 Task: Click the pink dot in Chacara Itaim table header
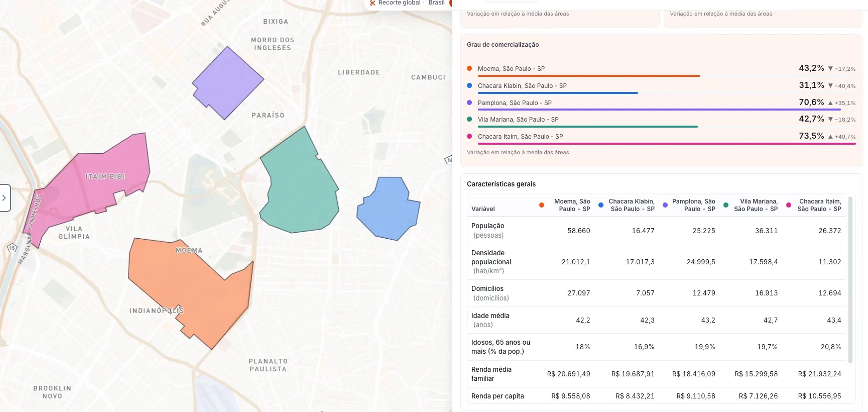(789, 205)
